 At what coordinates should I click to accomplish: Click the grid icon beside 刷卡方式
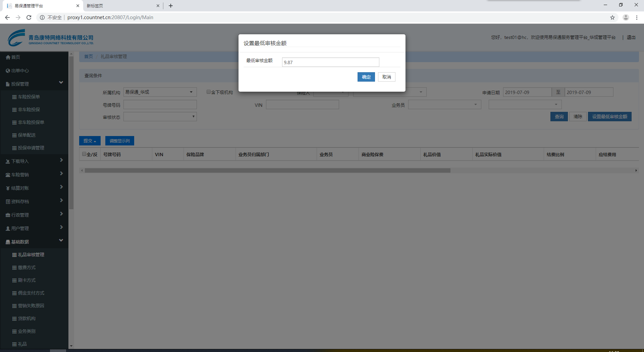[x=14, y=280]
